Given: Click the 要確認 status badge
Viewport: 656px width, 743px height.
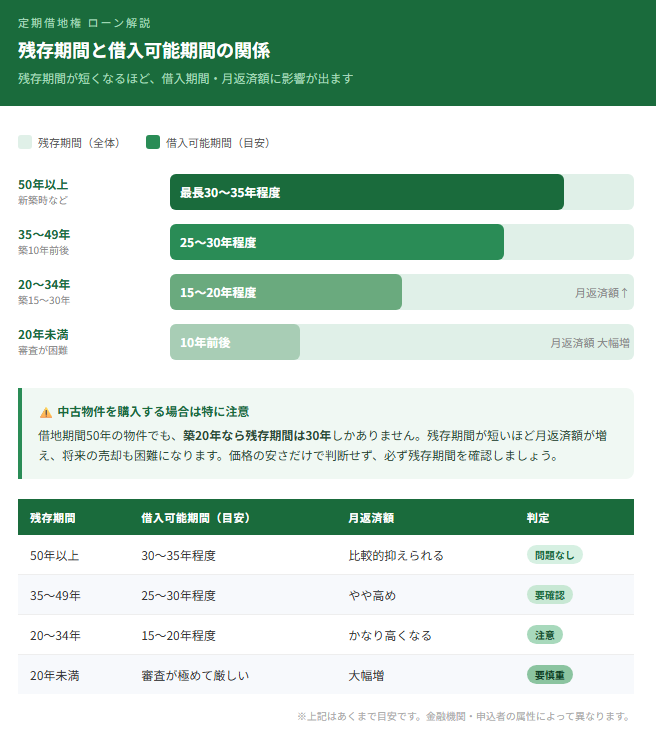Looking at the screenshot, I should coord(549,595).
